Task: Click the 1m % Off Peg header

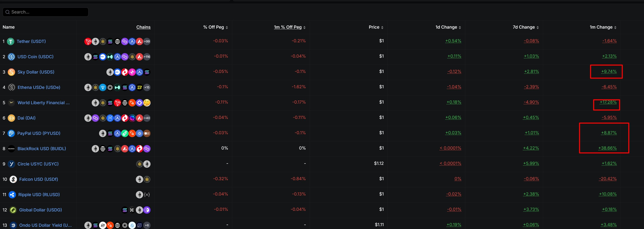Action: [x=288, y=27]
